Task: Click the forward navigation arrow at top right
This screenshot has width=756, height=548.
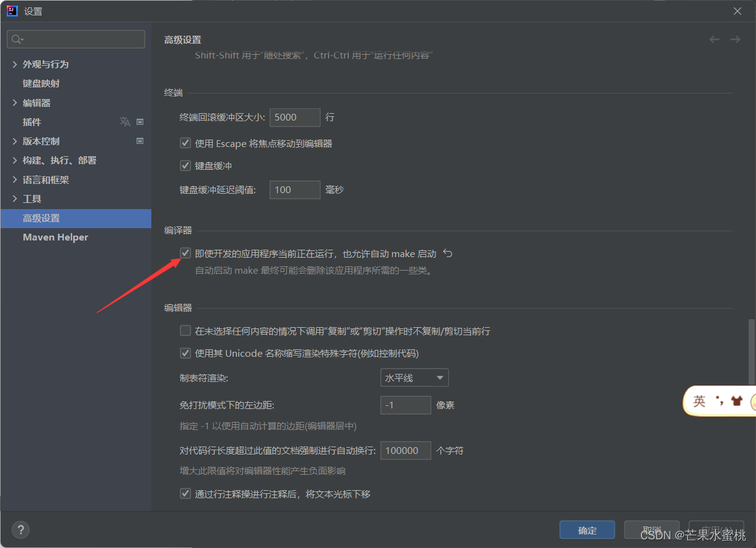Action: (735, 39)
